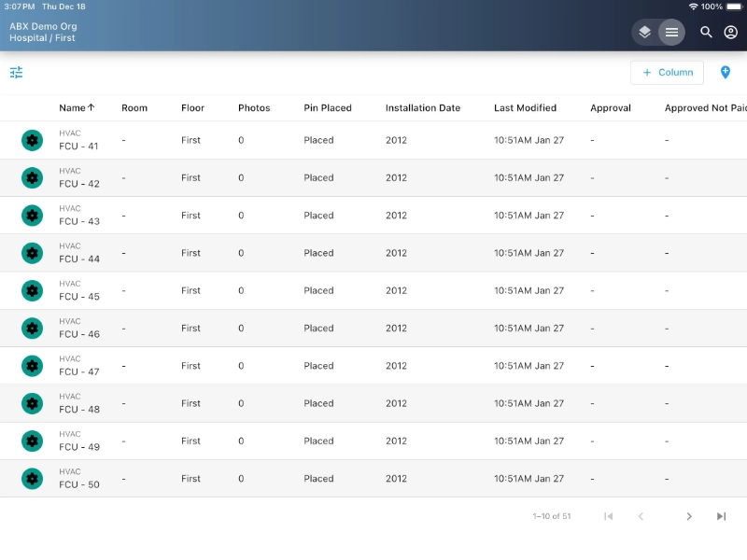
Task: Go to the next page
Action: (x=689, y=516)
